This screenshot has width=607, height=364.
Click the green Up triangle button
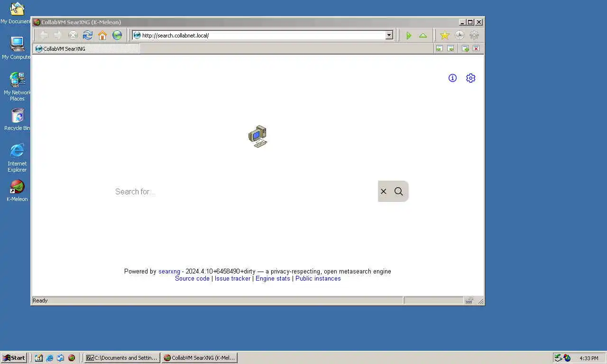[423, 35]
